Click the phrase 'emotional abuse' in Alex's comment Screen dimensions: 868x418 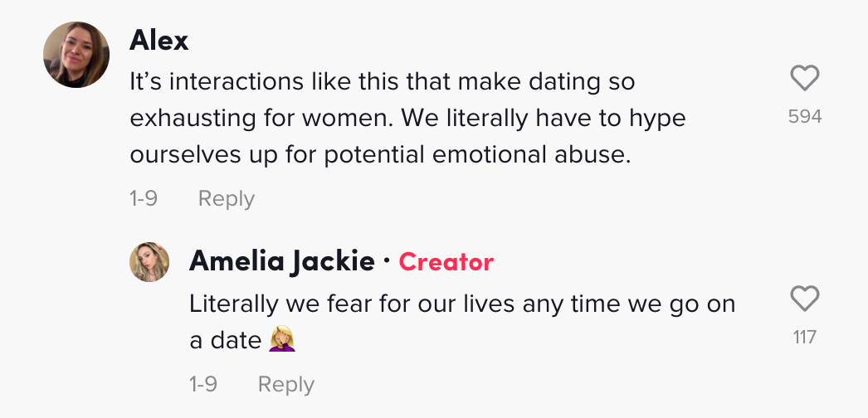(x=531, y=155)
